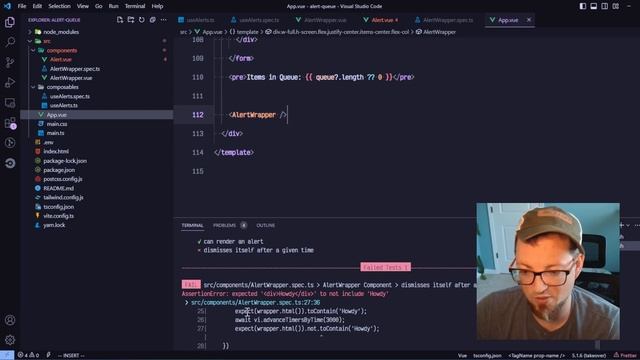Open the Accounts menu icon
640x360 pixels.
(10, 320)
